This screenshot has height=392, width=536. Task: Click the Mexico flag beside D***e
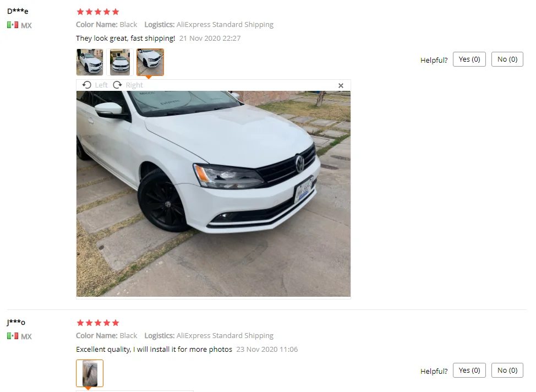tap(13, 25)
